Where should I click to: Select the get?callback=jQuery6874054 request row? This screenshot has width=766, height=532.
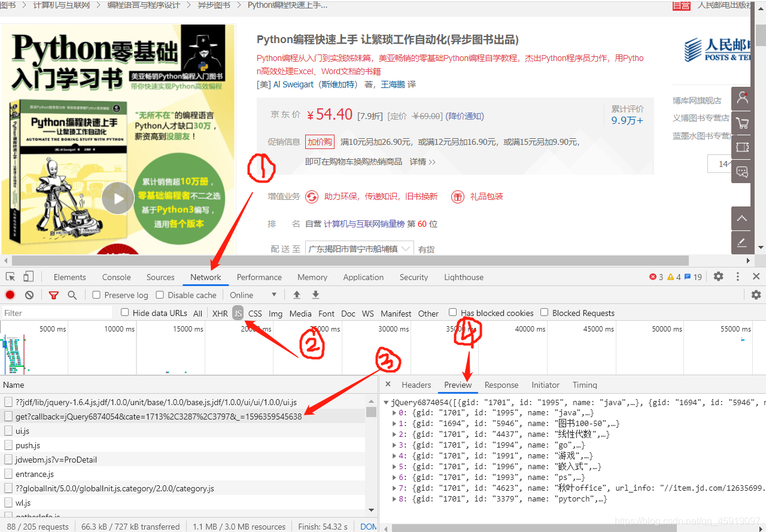coord(182,417)
